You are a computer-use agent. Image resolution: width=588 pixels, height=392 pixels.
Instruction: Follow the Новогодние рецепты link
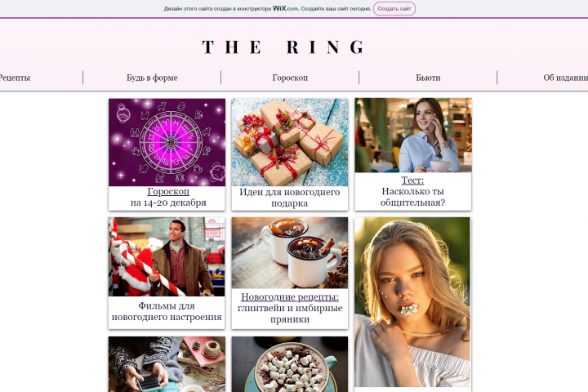290,297
